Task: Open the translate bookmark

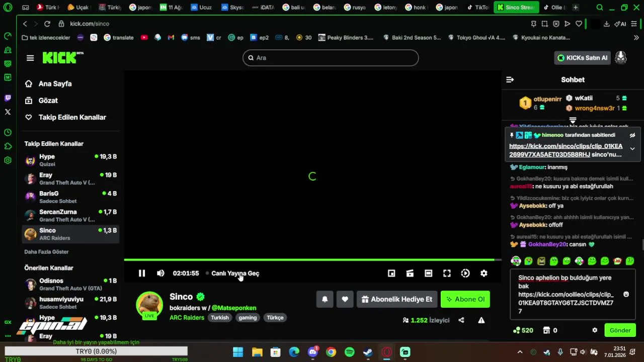Action: [x=119, y=37]
